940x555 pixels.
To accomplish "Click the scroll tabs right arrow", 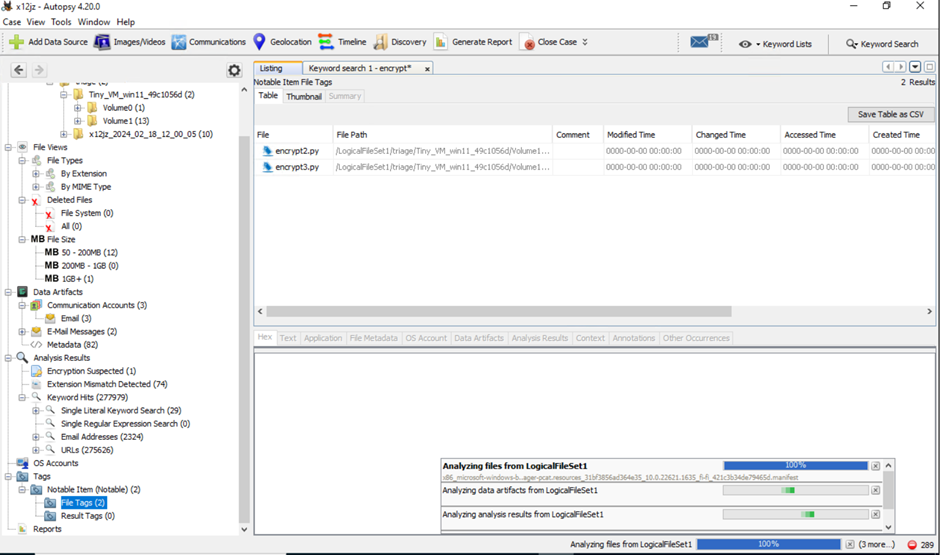I will [x=900, y=67].
